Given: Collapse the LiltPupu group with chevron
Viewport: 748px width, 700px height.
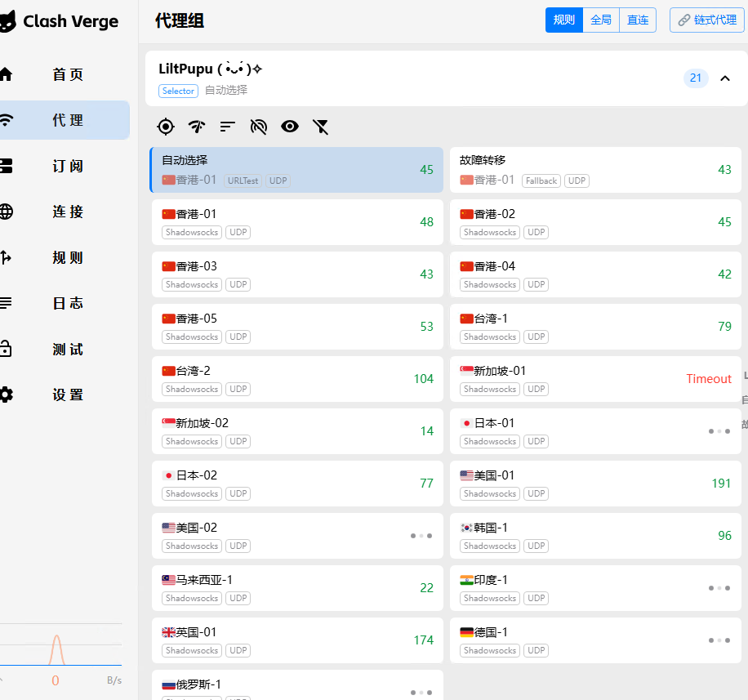Looking at the screenshot, I should click(x=724, y=78).
